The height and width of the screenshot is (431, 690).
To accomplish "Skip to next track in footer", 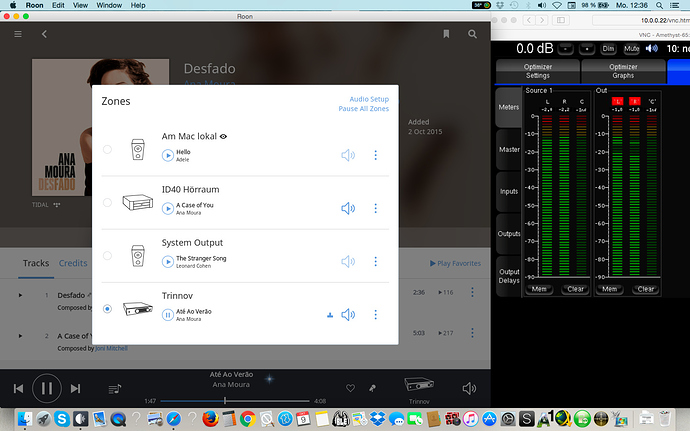I will click(x=76, y=388).
